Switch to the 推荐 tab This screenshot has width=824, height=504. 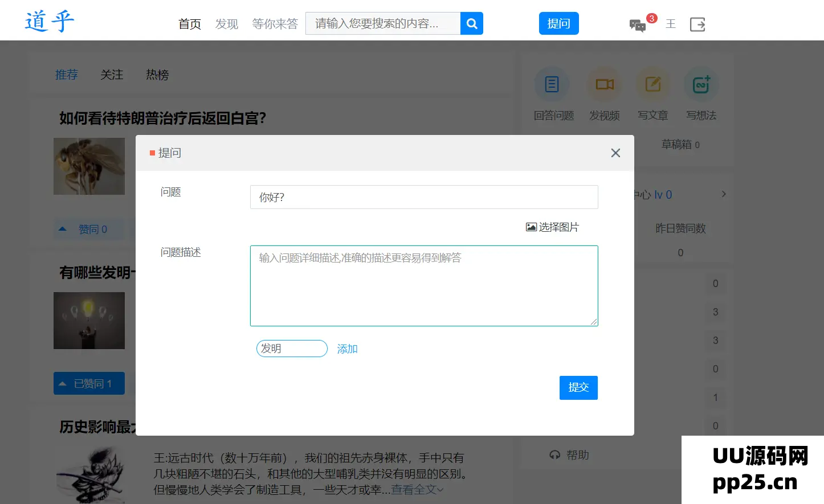click(66, 75)
